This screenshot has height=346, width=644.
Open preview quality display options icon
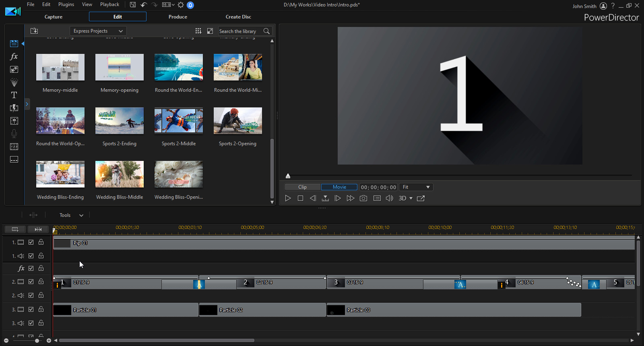377,198
